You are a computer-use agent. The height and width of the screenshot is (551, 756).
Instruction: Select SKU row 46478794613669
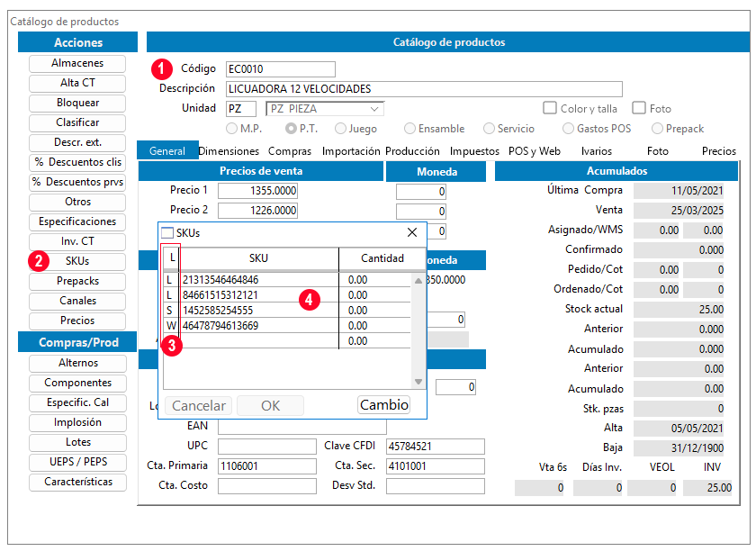[287, 326]
